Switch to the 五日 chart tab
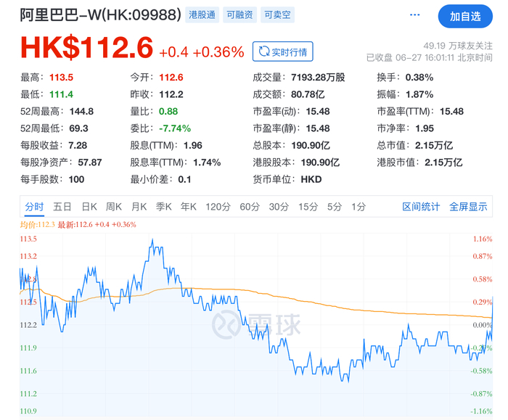Screen dimensions: 508x420 tap(62, 207)
